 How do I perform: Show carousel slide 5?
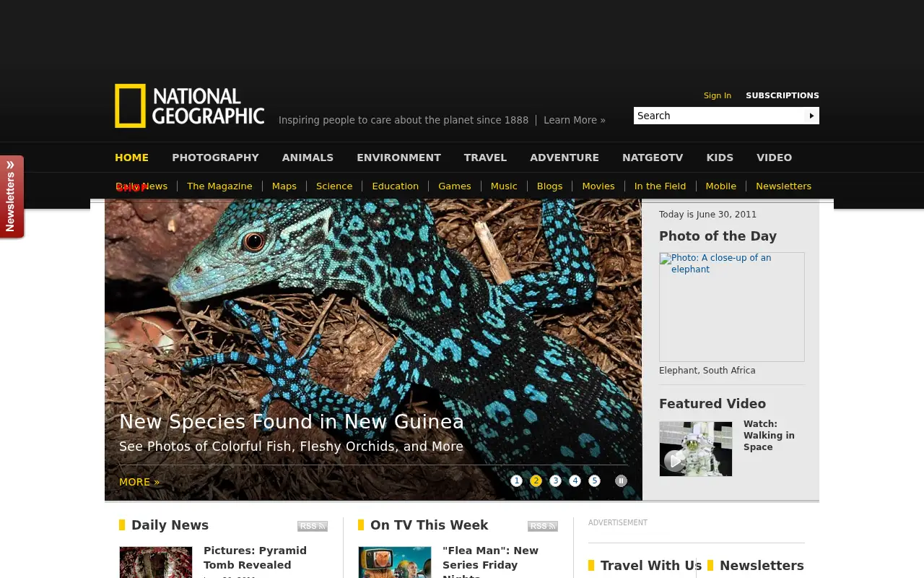pos(594,481)
